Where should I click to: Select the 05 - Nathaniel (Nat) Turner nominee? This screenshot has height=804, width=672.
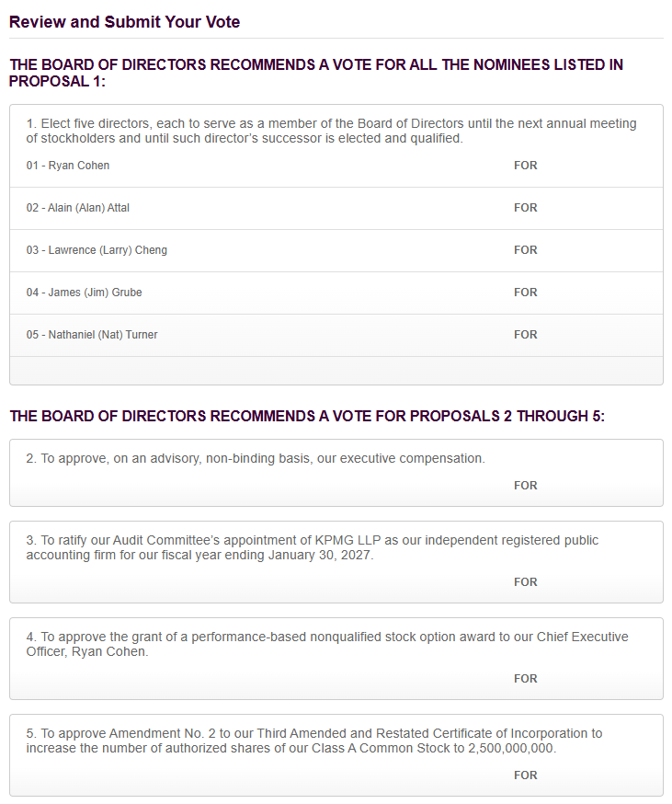pyautogui.click(x=92, y=335)
